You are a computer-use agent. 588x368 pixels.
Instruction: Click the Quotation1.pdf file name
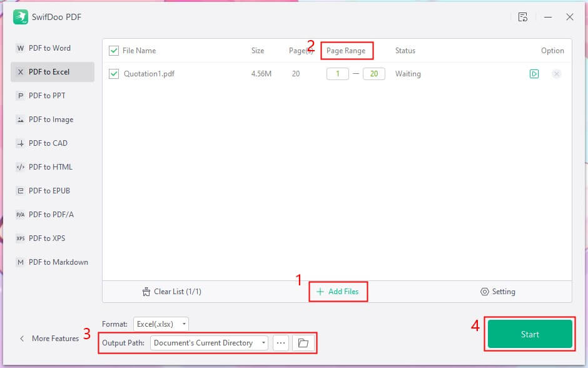click(x=150, y=74)
